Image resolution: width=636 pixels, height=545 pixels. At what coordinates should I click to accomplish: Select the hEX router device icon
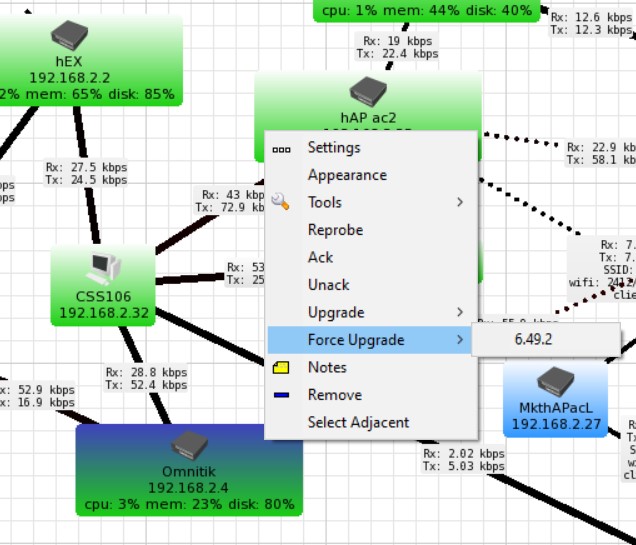click(69, 36)
